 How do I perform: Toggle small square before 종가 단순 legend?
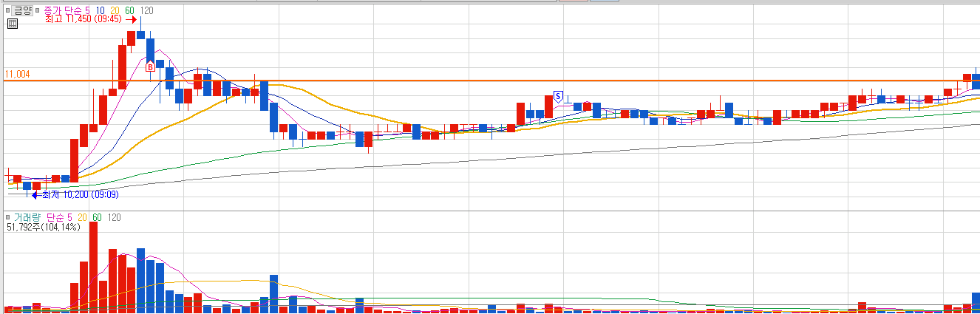(37, 10)
